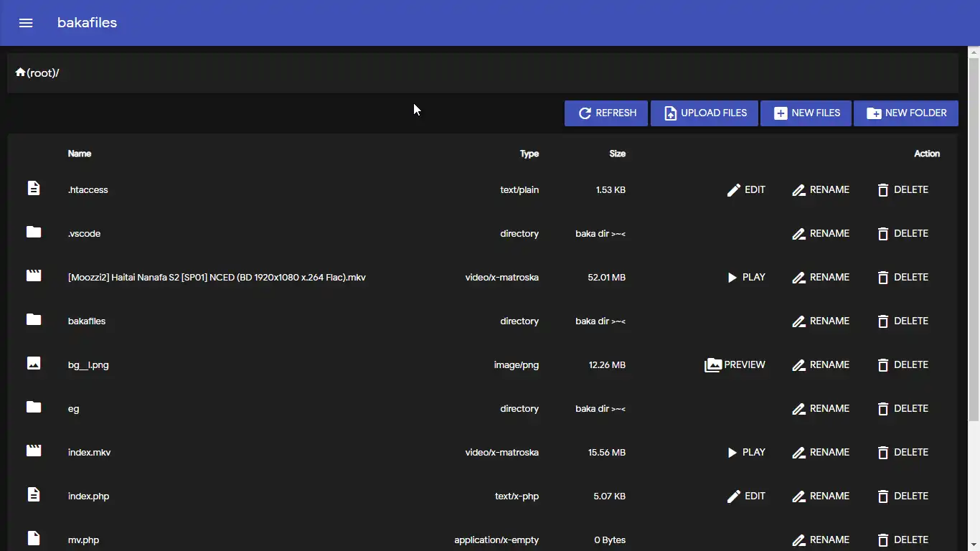Image resolution: width=980 pixels, height=551 pixels.
Task: Rename the mv.php file
Action: coord(821,540)
